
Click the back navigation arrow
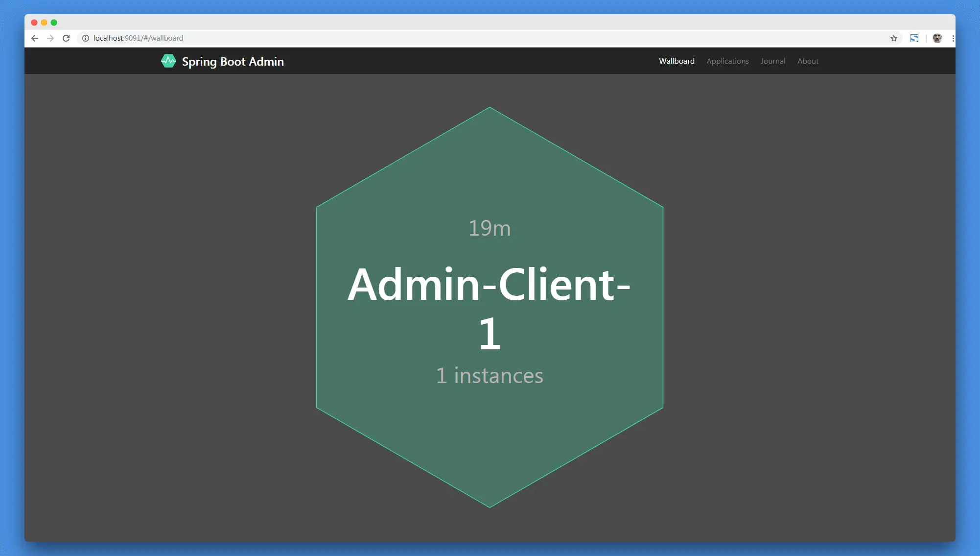pos(34,38)
